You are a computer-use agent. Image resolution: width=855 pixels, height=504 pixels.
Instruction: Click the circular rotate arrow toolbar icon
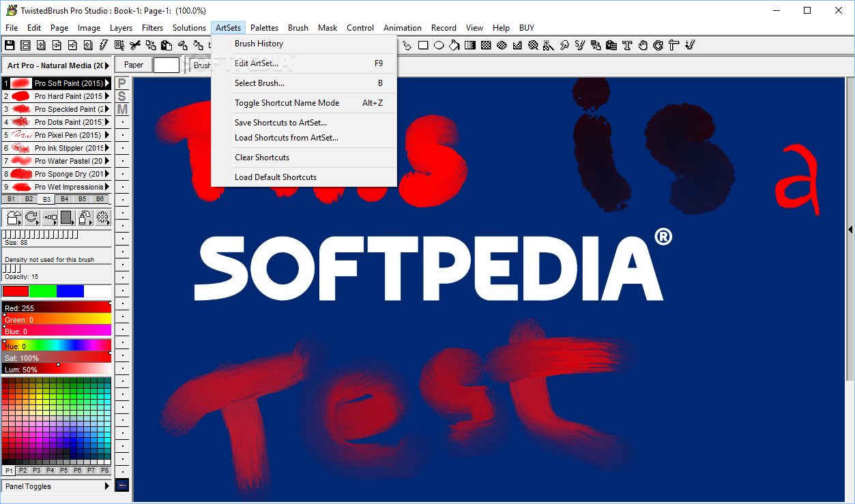[658, 45]
